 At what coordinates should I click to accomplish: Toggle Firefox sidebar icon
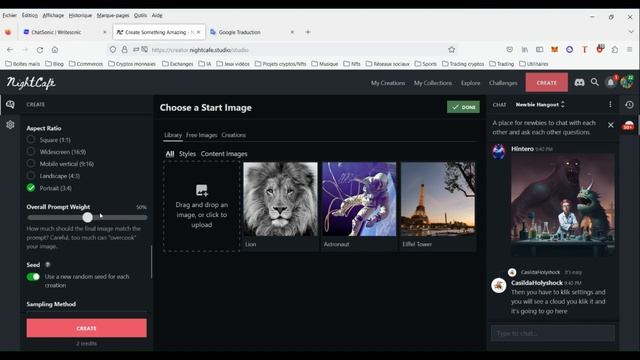[x=539, y=49]
